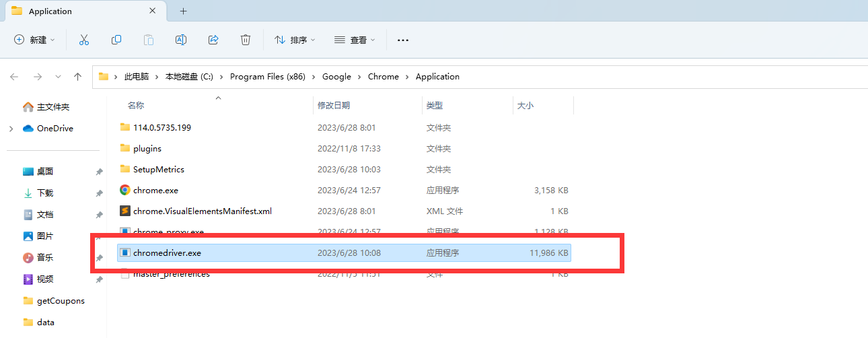
Task: Unpin 下载 using its pin icon
Action: point(99,194)
